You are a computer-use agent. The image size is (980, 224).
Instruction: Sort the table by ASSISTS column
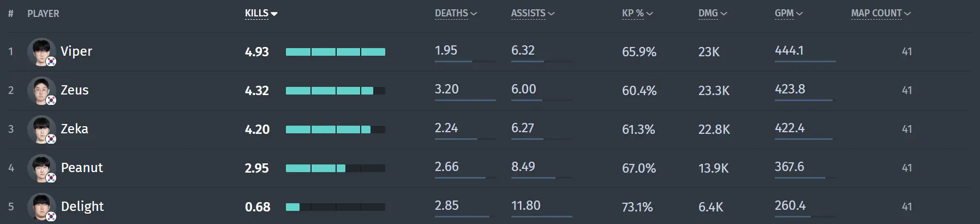pos(533,13)
